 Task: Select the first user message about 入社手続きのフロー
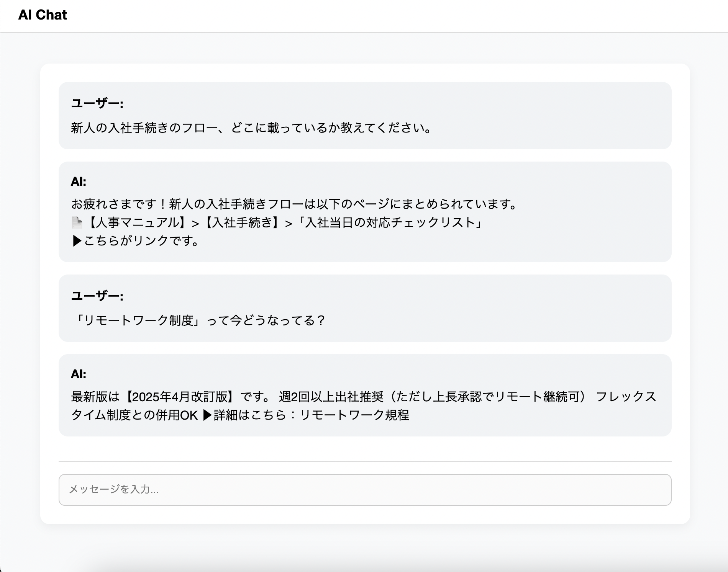point(252,128)
